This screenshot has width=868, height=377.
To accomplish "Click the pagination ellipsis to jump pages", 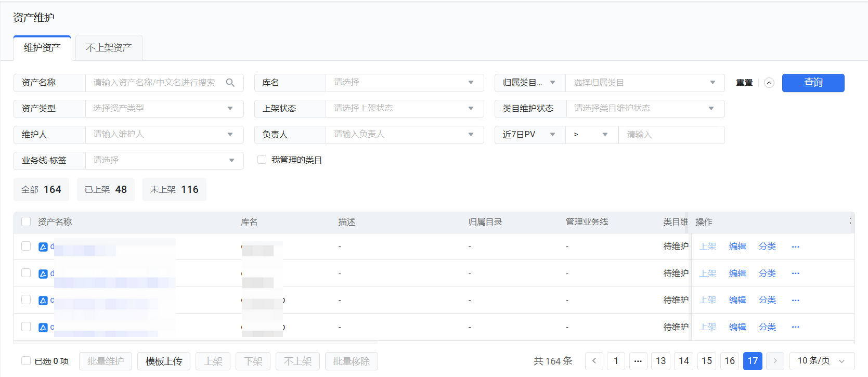I will coord(638,361).
